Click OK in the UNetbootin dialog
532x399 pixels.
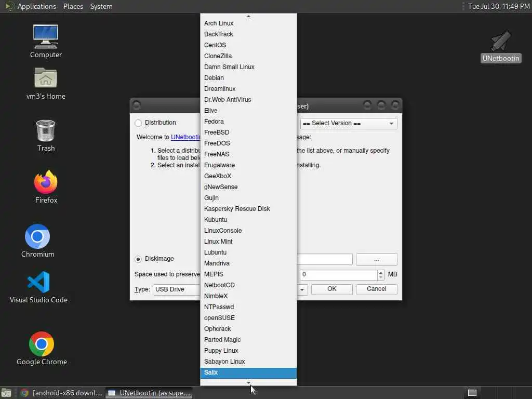[x=332, y=289]
